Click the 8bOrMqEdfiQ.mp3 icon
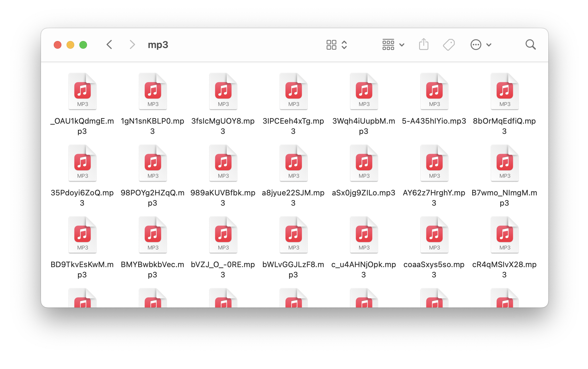Viewport: 588px width, 369px height. point(505,91)
